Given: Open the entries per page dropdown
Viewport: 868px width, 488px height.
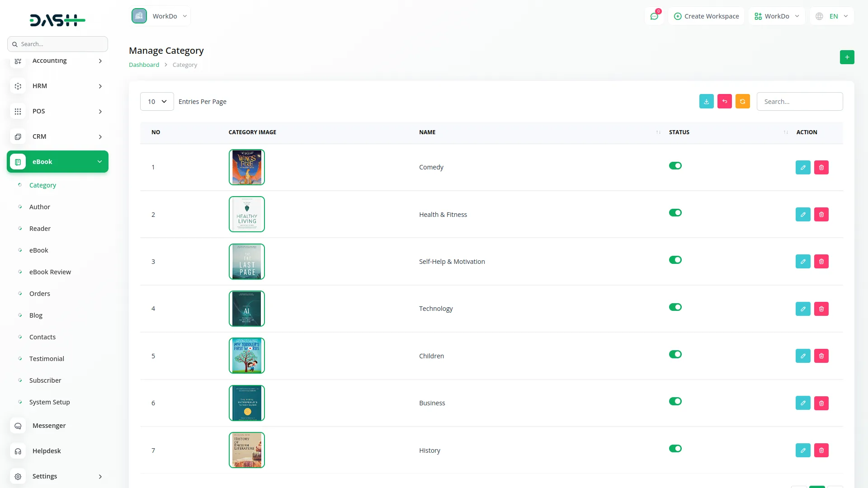Looking at the screenshot, I should pyautogui.click(x=157, y=102).
